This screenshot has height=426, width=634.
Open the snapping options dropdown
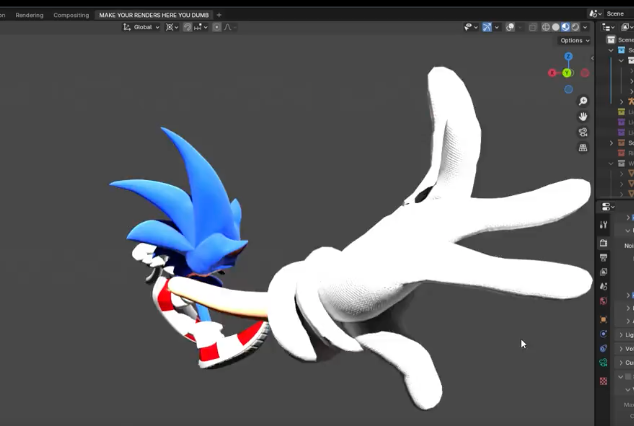tap(201, 27)
